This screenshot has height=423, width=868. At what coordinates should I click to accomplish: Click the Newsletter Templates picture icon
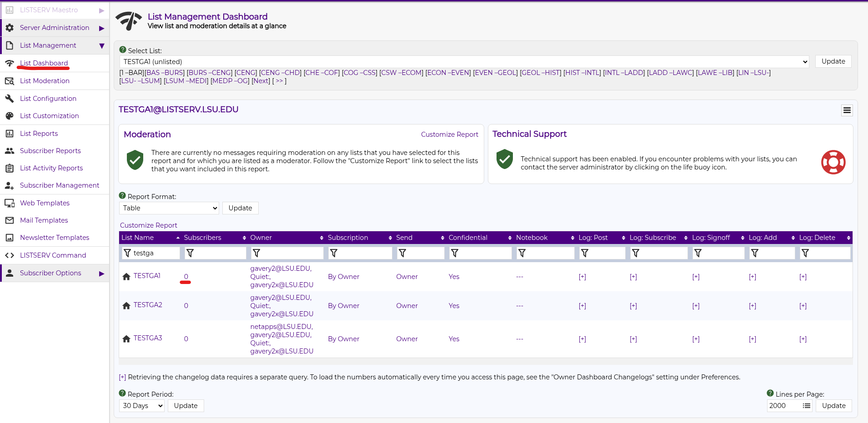point(10,238)
